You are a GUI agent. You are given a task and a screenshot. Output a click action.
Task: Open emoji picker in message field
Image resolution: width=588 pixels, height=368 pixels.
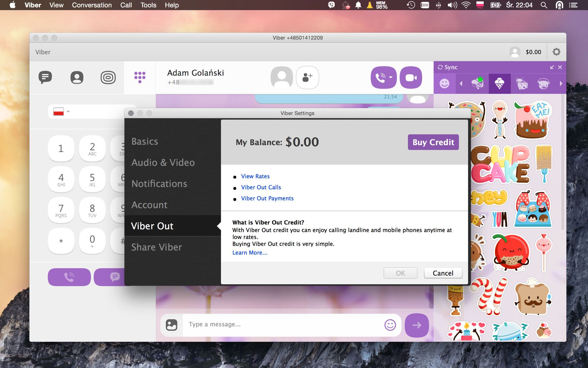pos(390,325)
